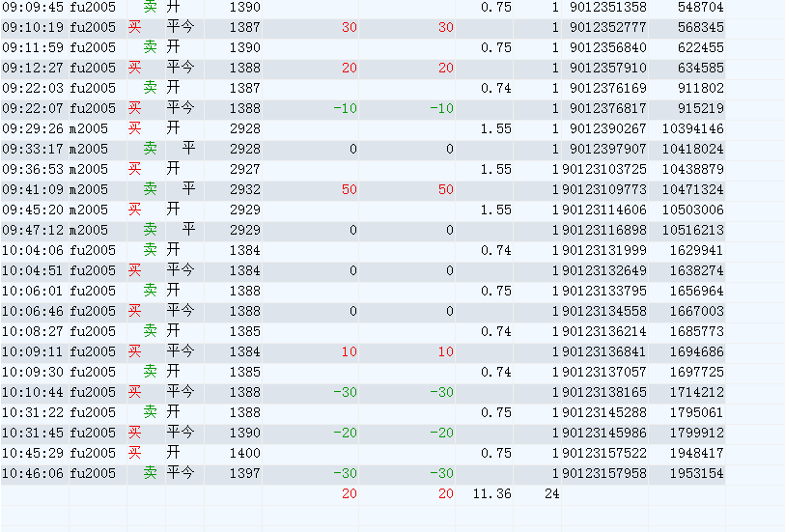The width and height of the screenshot is (785, 532).
Task: Select the 10:08:27 time cell
Action: click(x=34, y=331)
